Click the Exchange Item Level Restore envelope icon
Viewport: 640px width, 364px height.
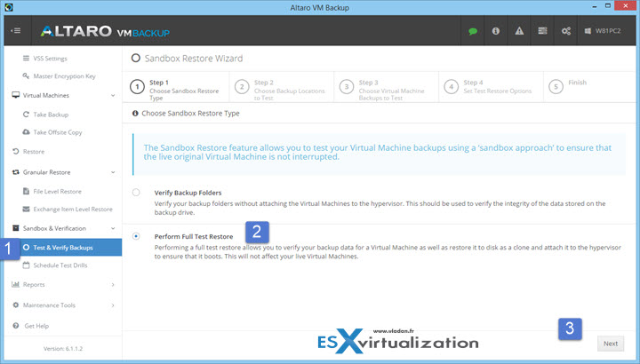pos(26,210)
